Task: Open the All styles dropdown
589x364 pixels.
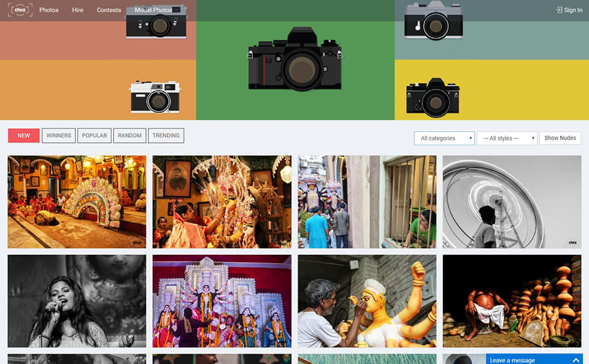Action: click(506, 138)
